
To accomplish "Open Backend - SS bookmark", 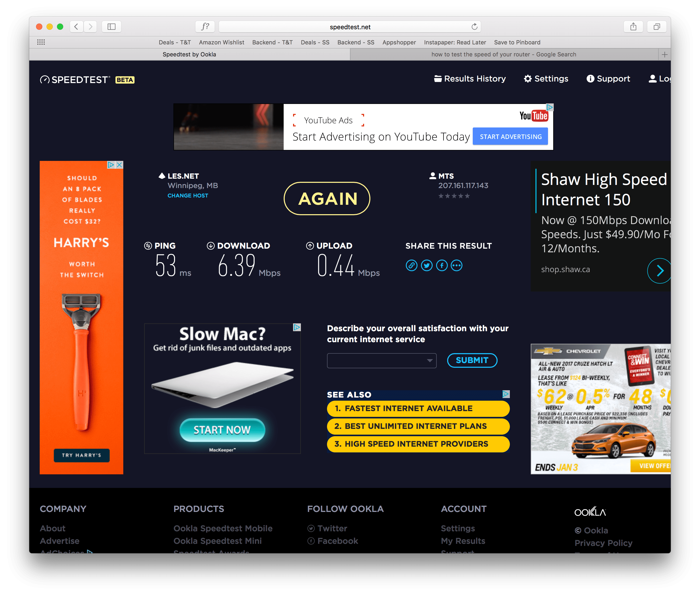I will [x=355, y=42].
